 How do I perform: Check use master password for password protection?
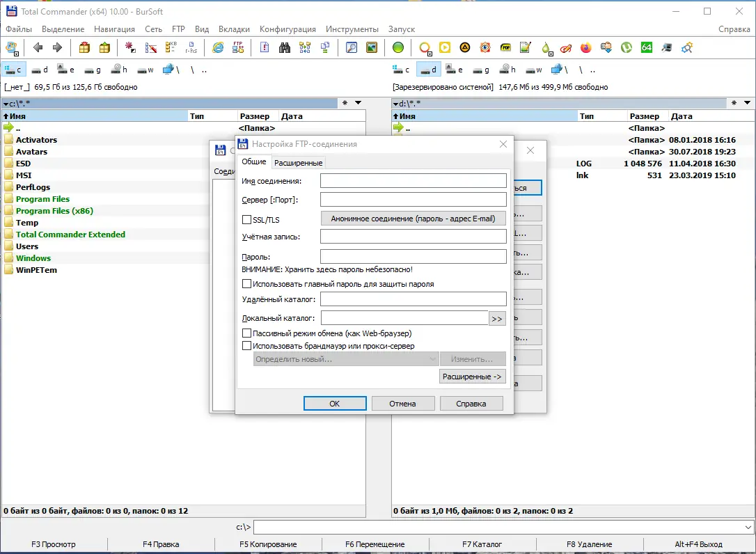[246, 283]
